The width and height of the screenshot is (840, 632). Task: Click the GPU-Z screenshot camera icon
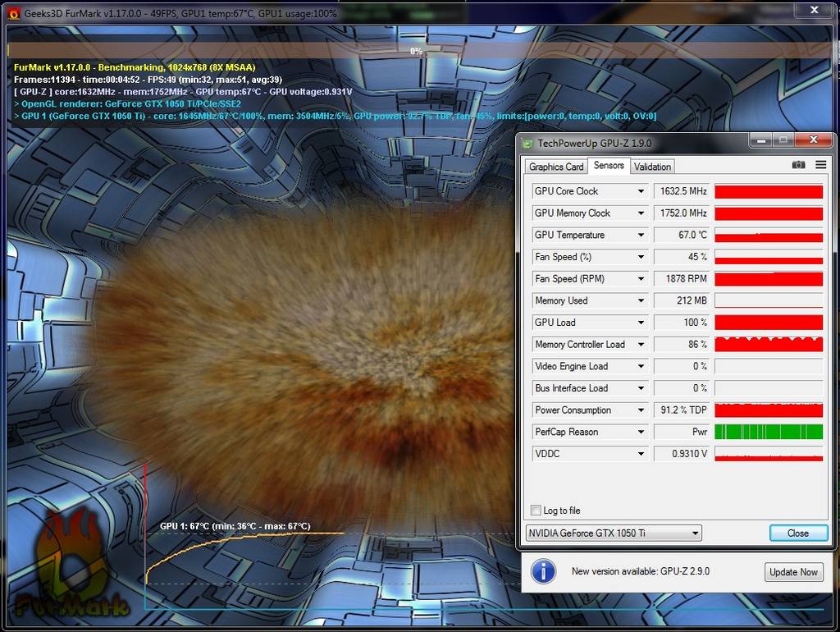(798, 165)
